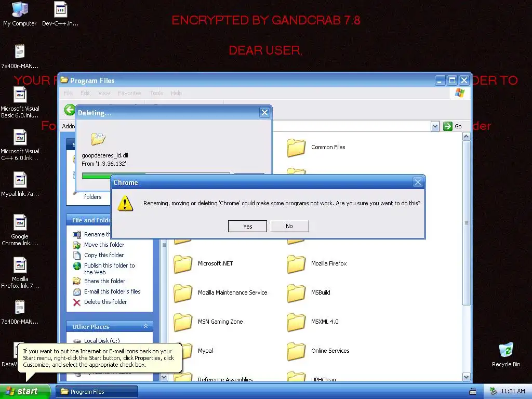Select the Dev-C++ shortcut on desktop
Screen dimensions: 532x399
pos(60,14)
